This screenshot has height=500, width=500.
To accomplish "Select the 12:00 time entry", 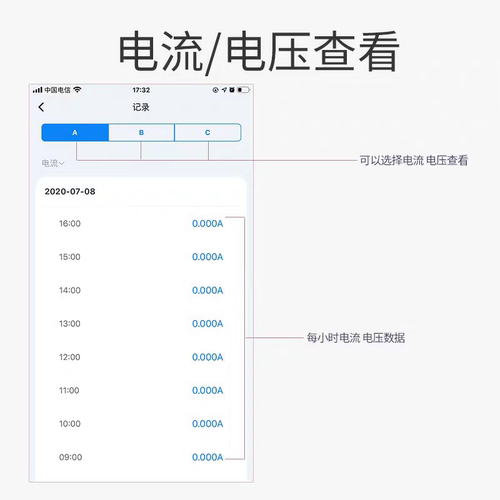I will click(x=70, y=357).
